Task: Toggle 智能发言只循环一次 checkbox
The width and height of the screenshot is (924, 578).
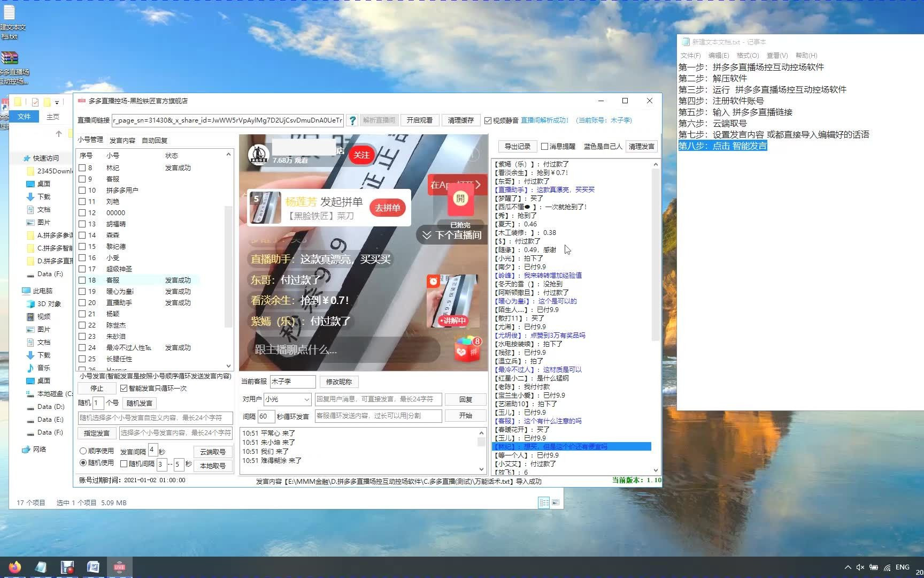Action: tap(124, 388)
